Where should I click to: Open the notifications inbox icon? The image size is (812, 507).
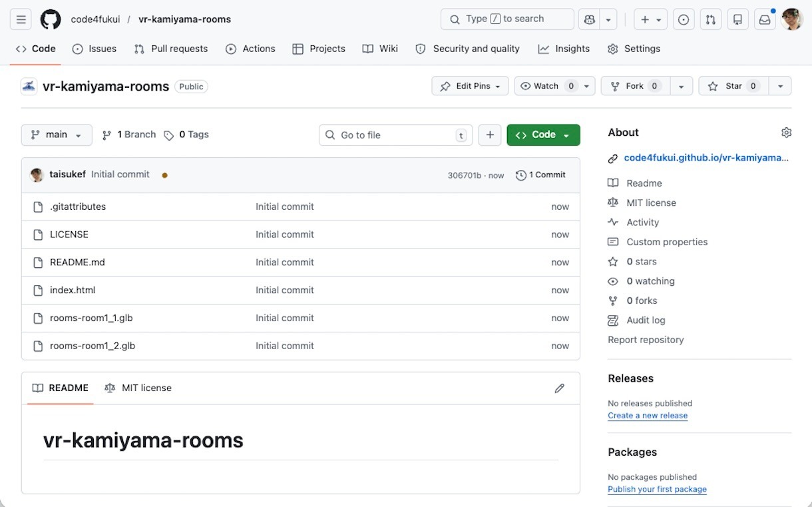click(x=765, y=19)
